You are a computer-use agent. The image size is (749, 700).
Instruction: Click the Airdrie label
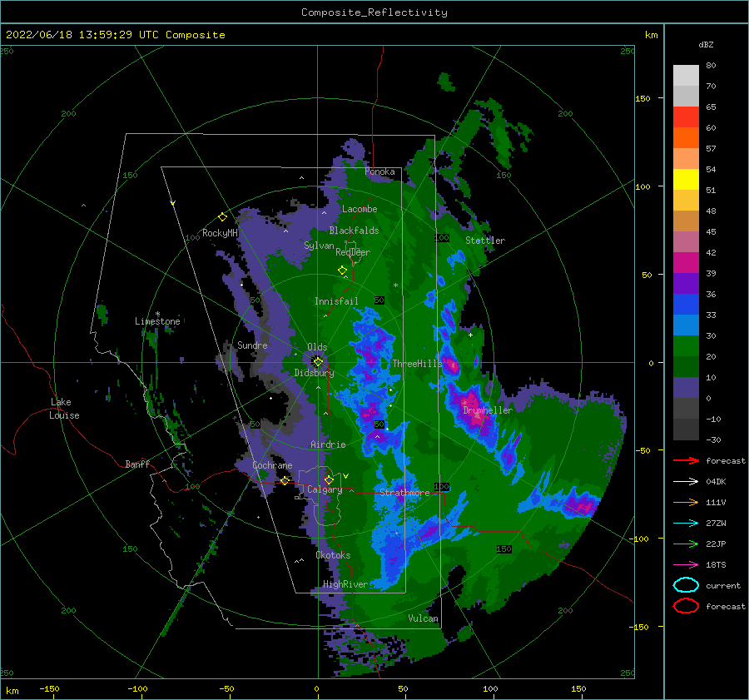click(x=328, y=444)
